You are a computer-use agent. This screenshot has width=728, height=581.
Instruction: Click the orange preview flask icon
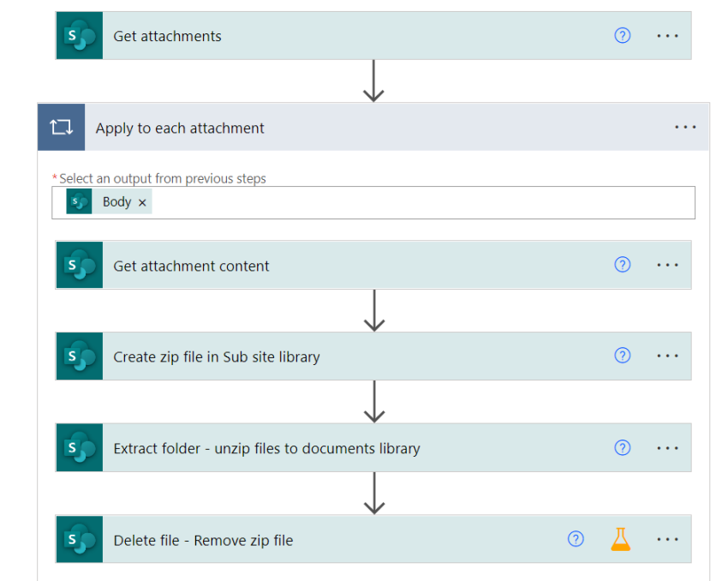coord(620,539)
